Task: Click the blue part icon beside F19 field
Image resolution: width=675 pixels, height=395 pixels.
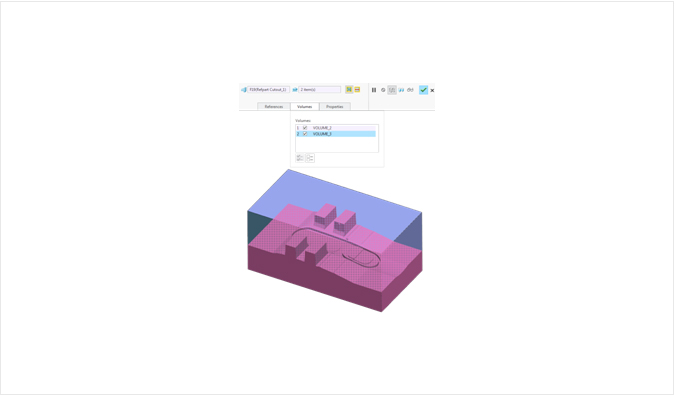Action: pos(244,89)
